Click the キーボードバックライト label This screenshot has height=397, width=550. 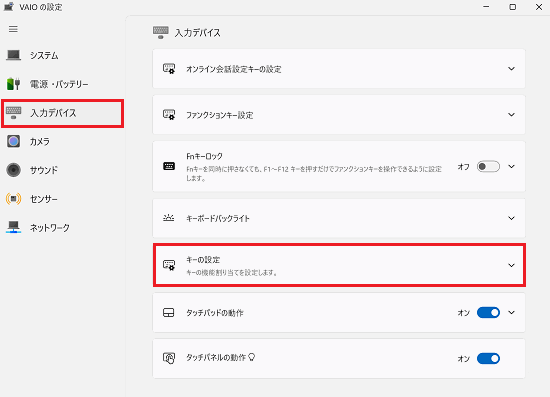click(x=218, y=218)
